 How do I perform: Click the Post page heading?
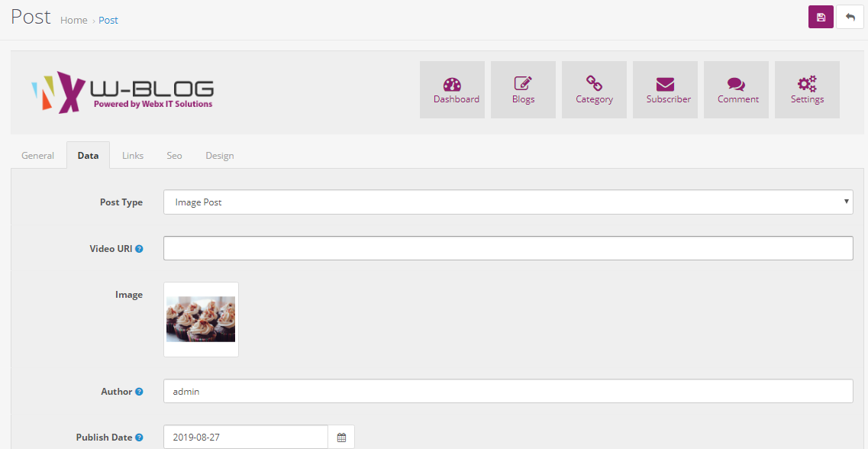pos(31,17)
